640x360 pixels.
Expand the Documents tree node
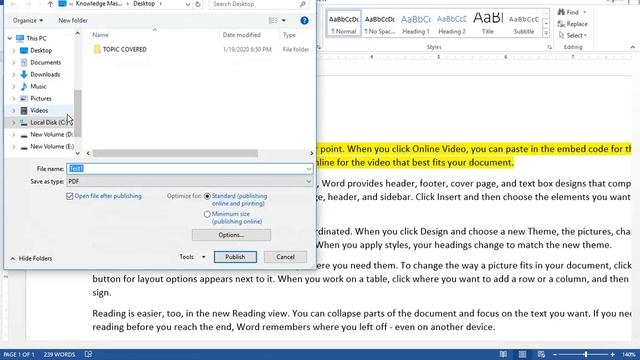coord(13,62)
